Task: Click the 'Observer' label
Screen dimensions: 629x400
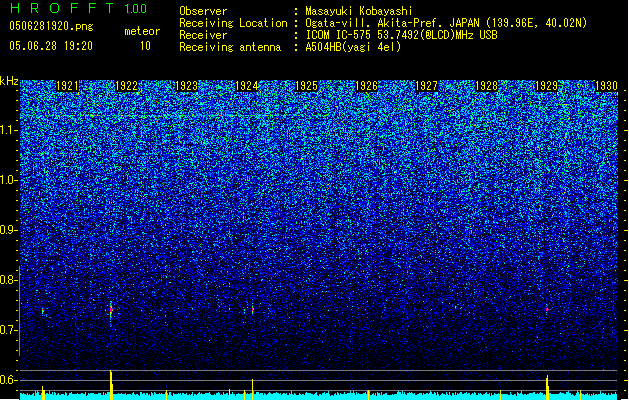Action: click(203, 11)
